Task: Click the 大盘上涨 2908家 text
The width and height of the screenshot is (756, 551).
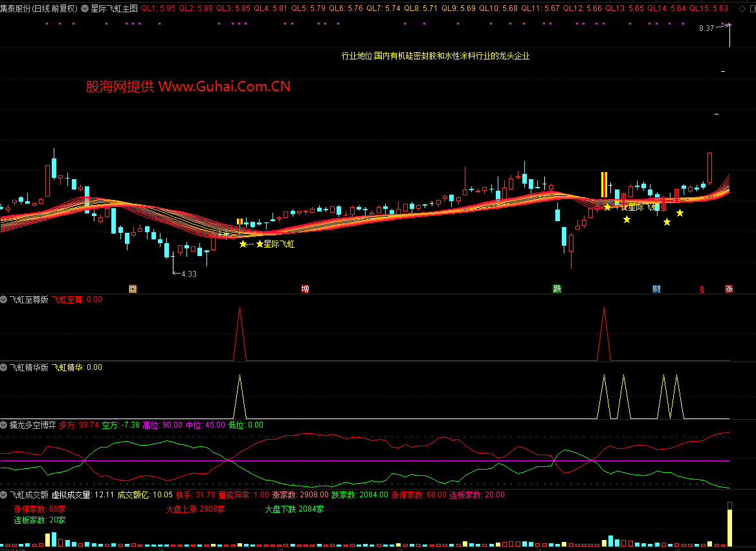Action: click(x=195, y=509)
